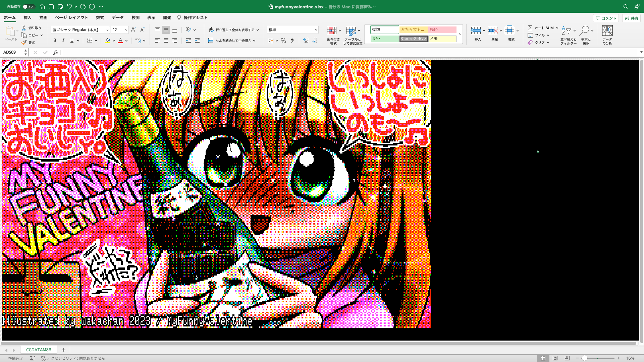Click the decrease decimal icon
Image resolution: width=644 pixels, height=362 pixels.
315,41
